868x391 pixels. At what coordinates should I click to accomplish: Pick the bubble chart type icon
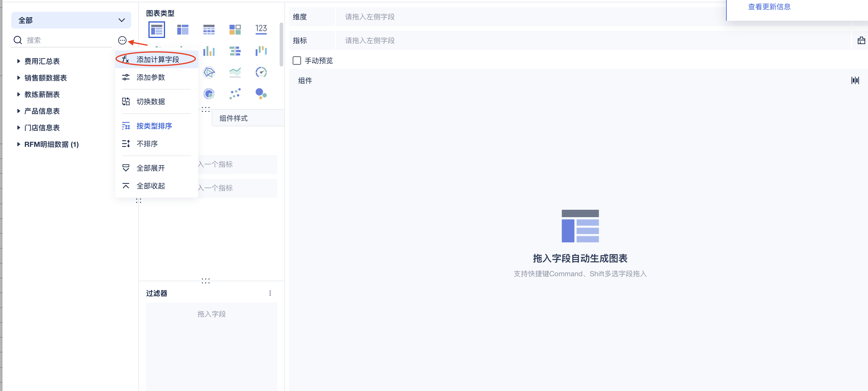261,94
